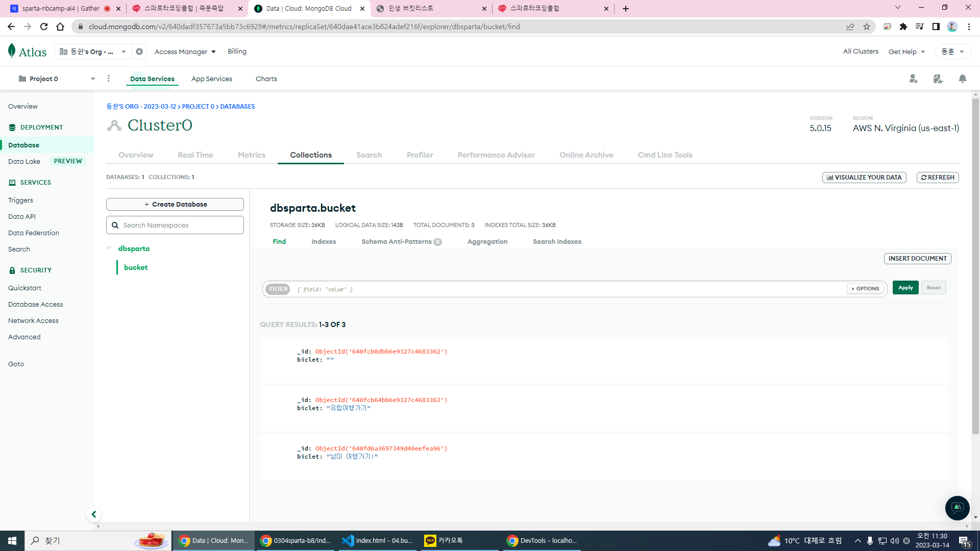Open Performance Advisor tab
Image resolution: width=980 pixels, height=551 pixels.
(x=496, y=155)
